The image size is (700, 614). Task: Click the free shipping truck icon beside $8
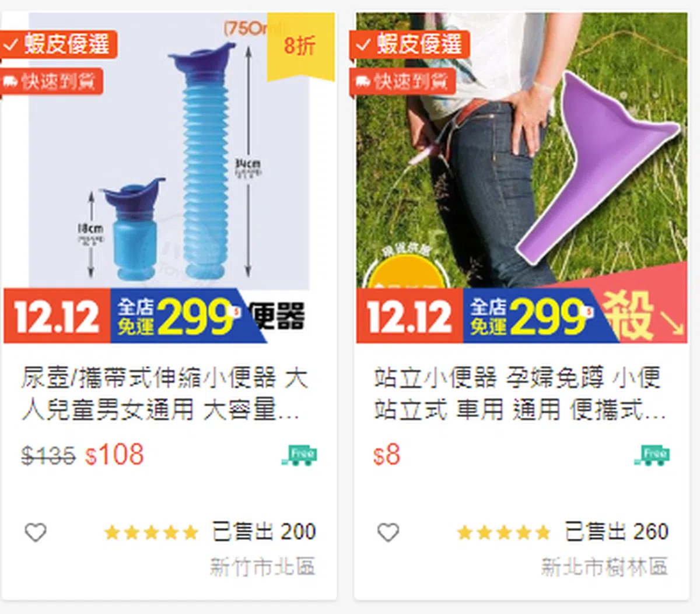coord(652,455)
